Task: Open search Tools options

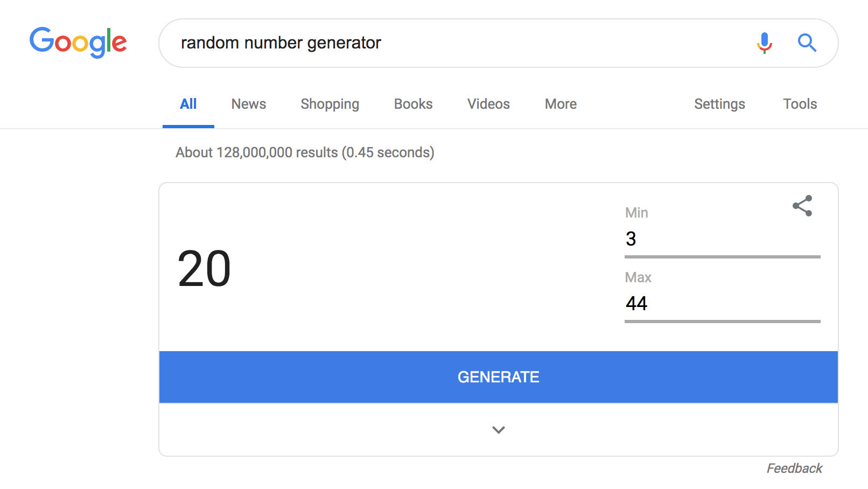Action: (800, 104)
